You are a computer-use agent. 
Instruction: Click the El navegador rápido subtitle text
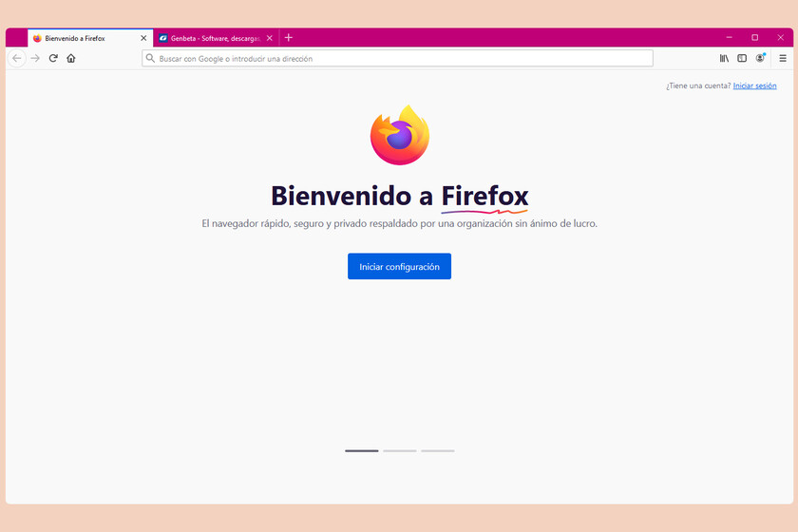400,223
